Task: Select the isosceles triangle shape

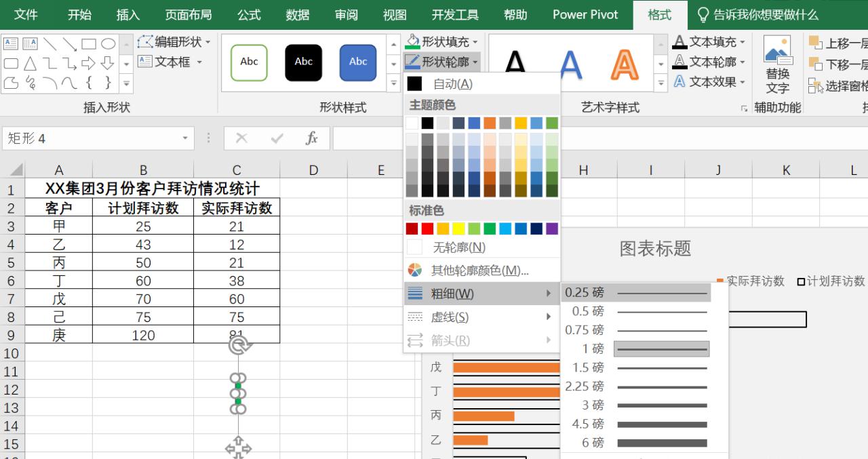Action: click(30, 64)
